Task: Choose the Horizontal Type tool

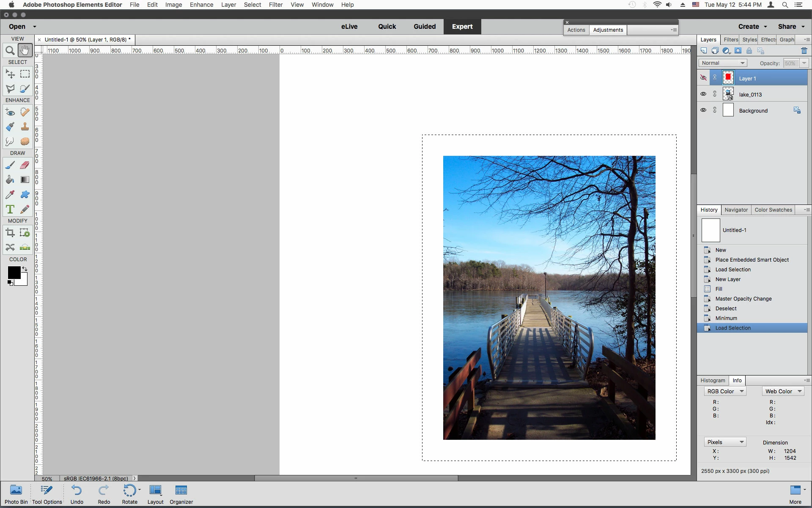Action: [10, 209]
